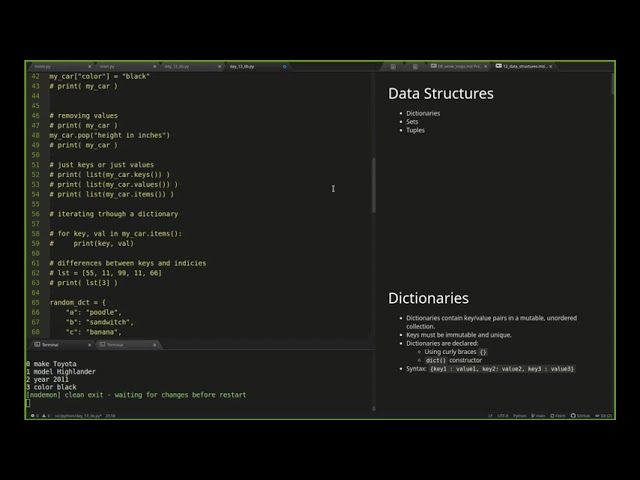Click the comment '# iterating trhough a dictionary'

click(114, 214)
